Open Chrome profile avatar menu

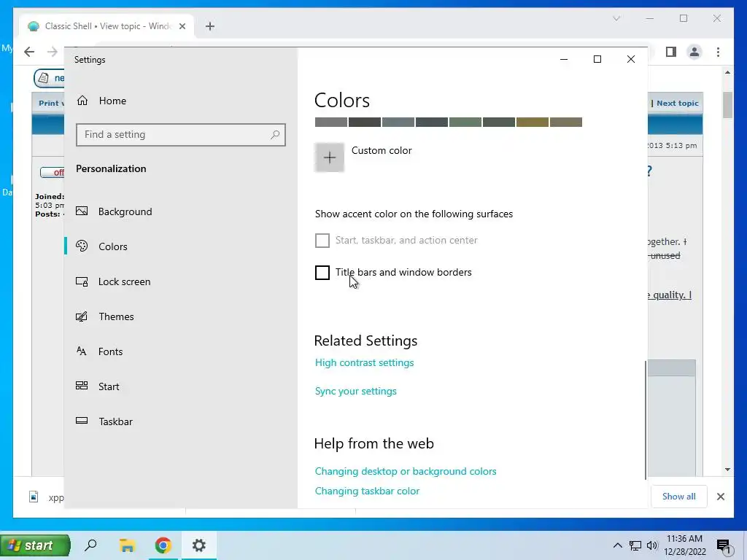tap(694, 52)
